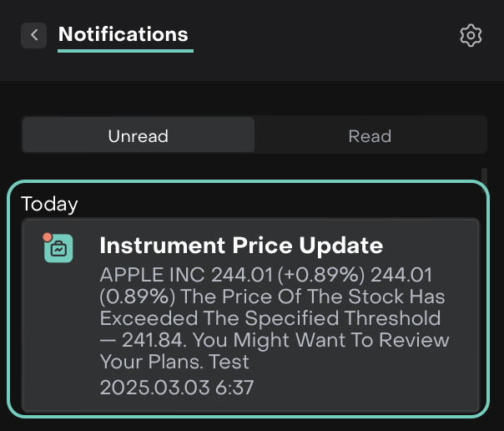Open notification settings gear
Viewport: 504px width, 431px height.
(471, 35)
